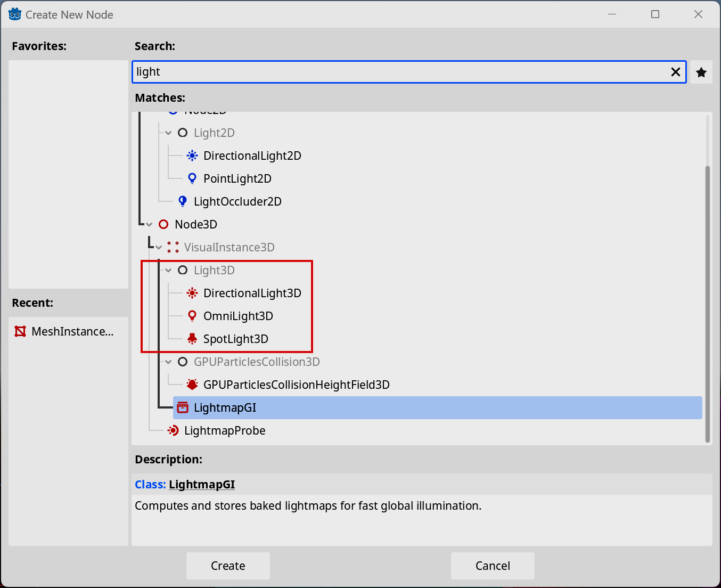Screen dimensions: 721x588
Task: Click the Create button
Action: pyautogui.click(x=228, y=566)
